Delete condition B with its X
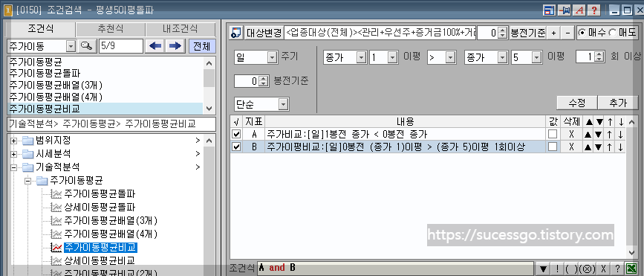Image resolution: width=644 pixels, height=276 pixels. coord(571,147)
